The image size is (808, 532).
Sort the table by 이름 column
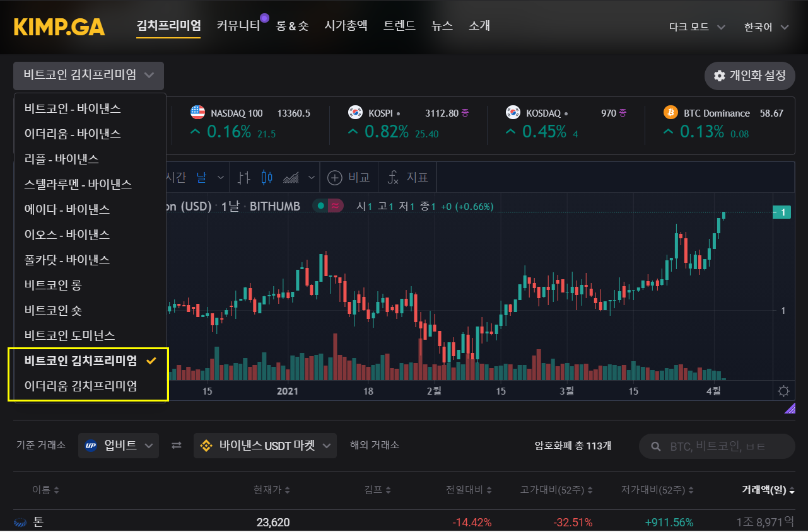(45, 490)
